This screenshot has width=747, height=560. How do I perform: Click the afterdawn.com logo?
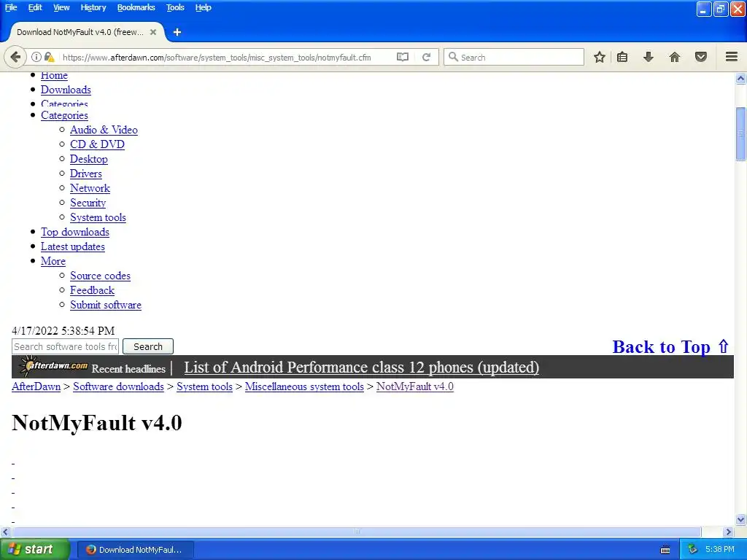53,367
